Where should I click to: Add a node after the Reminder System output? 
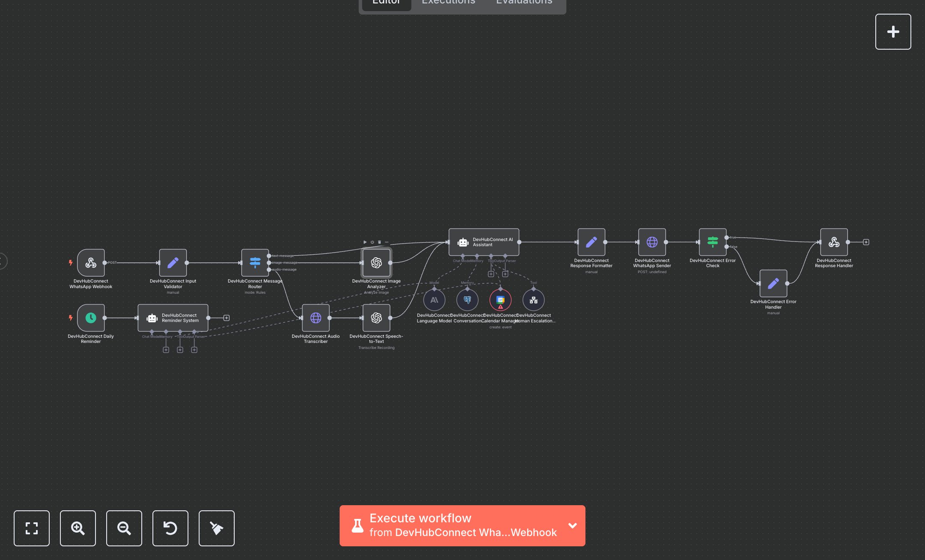pyautogui.click(x=227, y=318)
